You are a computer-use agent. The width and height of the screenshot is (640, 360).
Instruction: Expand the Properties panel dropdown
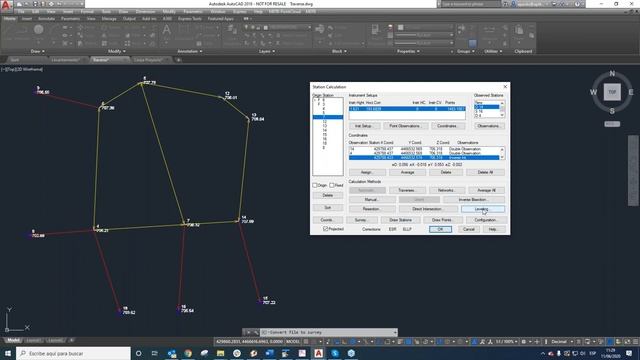coord(408,51)
